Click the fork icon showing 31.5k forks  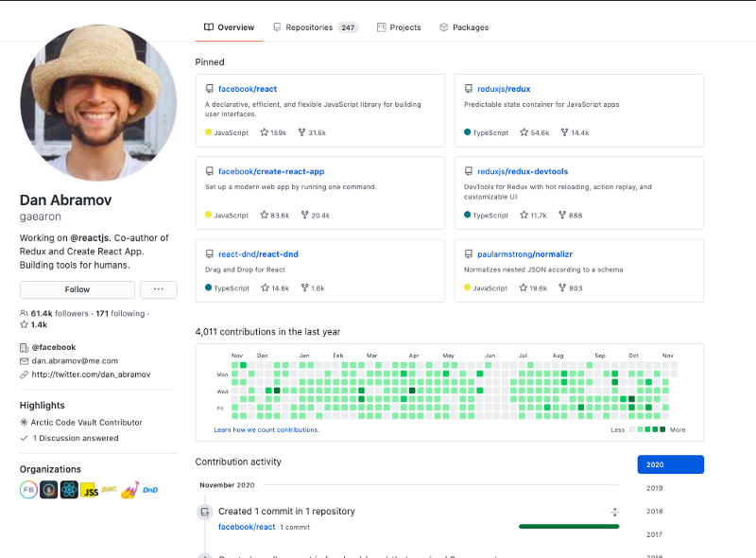point(301,132)
